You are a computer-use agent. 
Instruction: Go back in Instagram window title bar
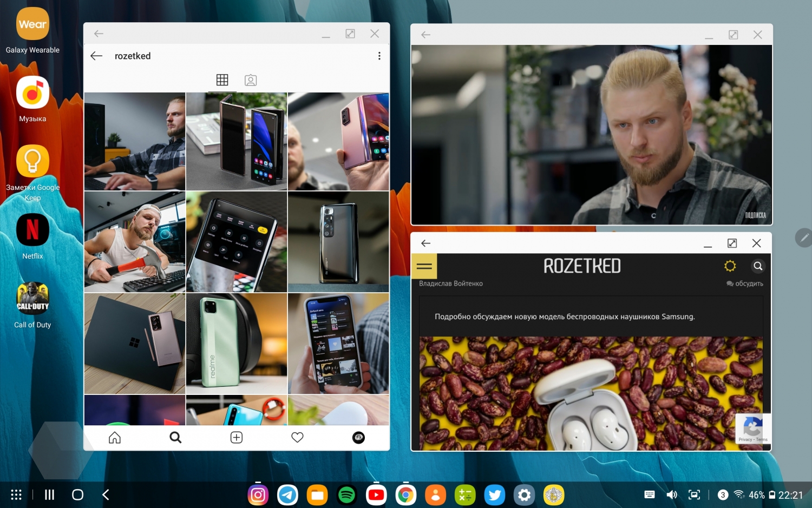pos(99,34)
